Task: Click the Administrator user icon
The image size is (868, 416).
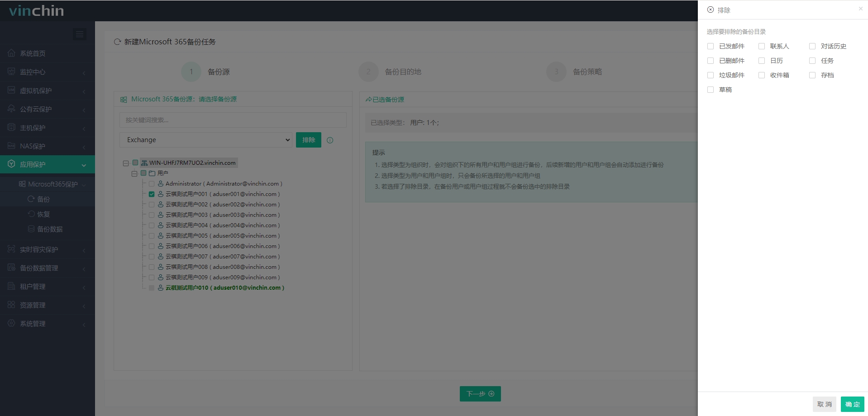Action: [160, 183]
